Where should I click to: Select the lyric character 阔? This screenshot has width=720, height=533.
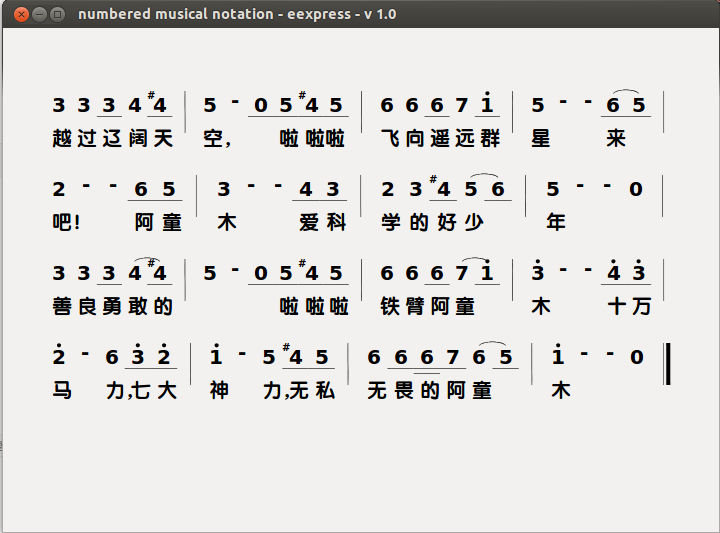click(138, 138)
